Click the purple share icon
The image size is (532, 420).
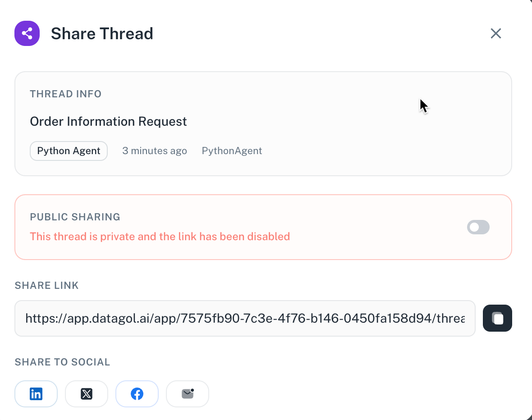pyautogui.click(x=27, y=33)
